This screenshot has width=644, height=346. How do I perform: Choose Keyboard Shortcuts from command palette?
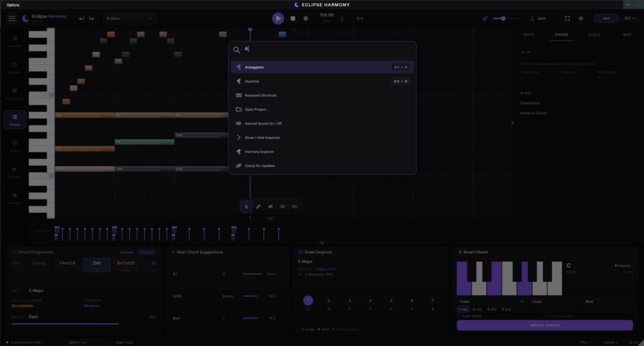pyautogui.click(x=322, y=95)
